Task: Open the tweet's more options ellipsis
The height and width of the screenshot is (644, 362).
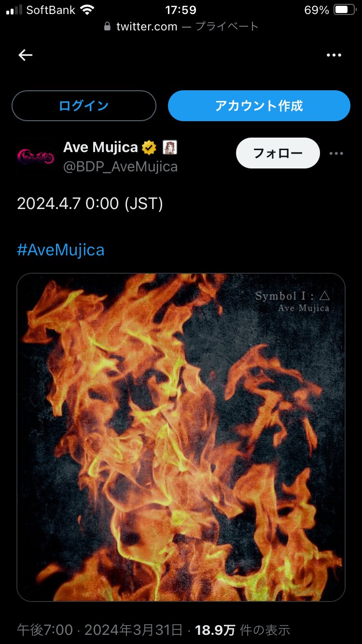Action: pyautogui.click(x=336, y=154)
